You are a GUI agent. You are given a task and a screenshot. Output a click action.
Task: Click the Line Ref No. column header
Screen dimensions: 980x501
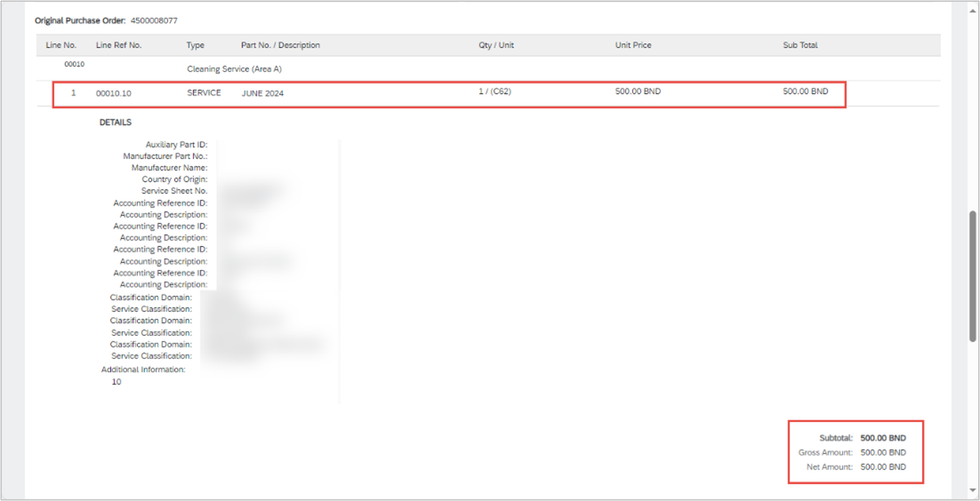pyautogui.click(x=118, y=45)
